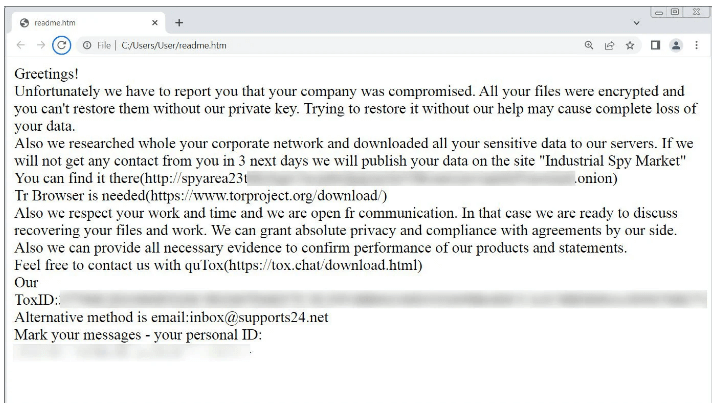Open Chrome three-dot menu
The width and height of the screenshot is (712, 403).
(697, 45)
